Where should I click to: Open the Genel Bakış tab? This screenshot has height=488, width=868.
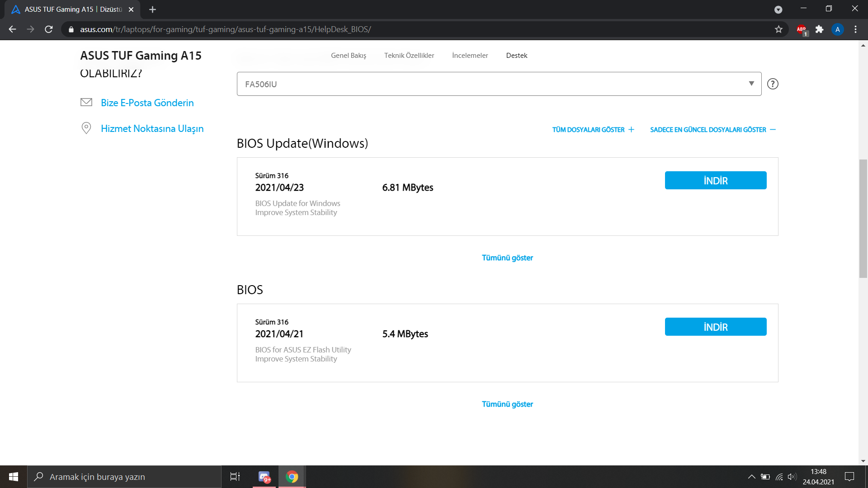coord(348,56)
